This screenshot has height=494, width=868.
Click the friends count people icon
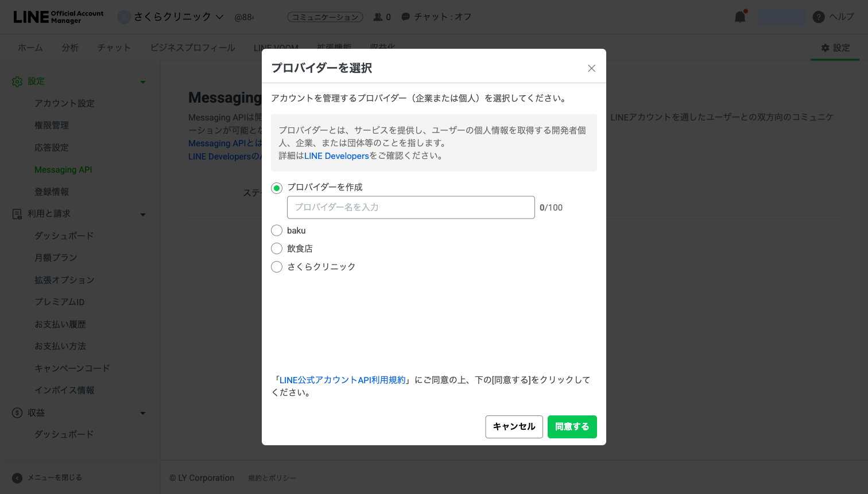(378, 17)
